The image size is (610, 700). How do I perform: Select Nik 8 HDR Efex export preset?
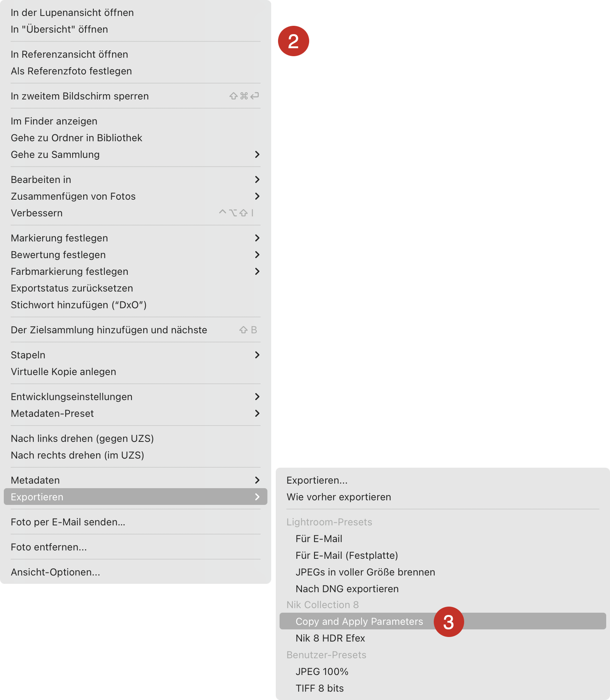(x=442, y=638)
